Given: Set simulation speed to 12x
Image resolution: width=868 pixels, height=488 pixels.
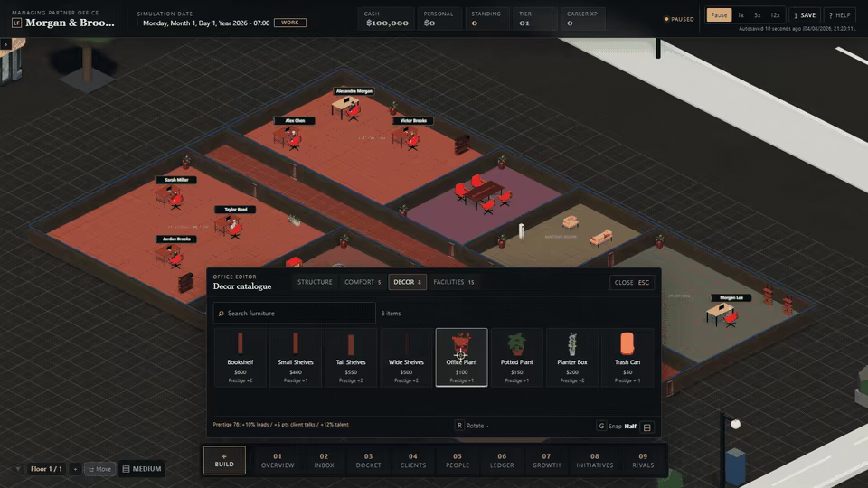Looking at the screenshot, I should (775, 15).
